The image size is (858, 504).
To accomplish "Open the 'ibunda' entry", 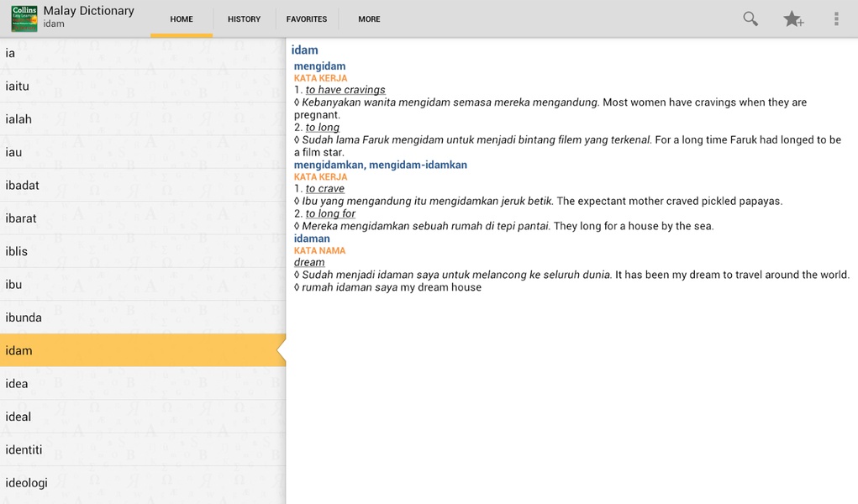I will 143,318.
